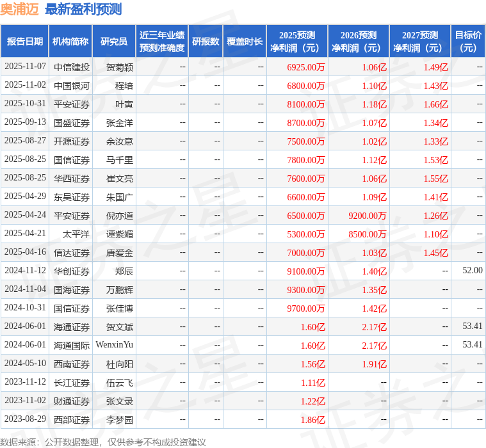486x448 pixels.
Task: Click the 研究员 column header
Action: coord(114,41)
